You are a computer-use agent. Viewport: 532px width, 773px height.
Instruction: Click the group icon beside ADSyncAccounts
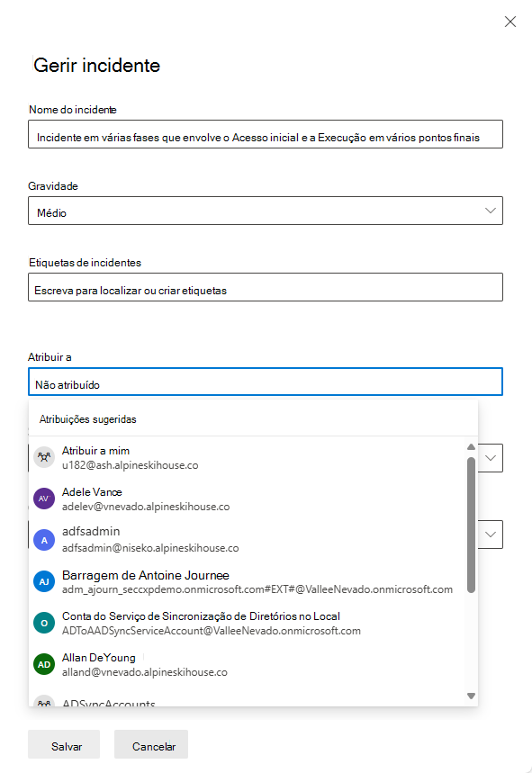(44, 703)
